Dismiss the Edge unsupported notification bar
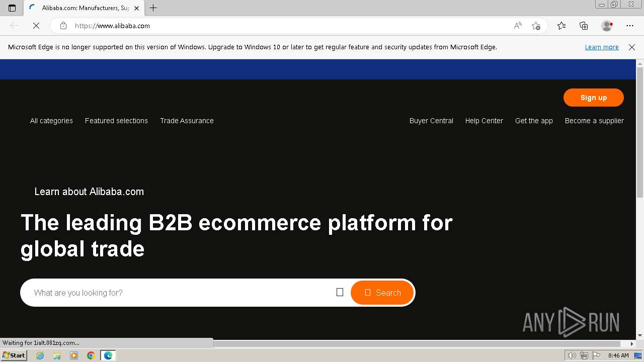 tap(632, 47)
